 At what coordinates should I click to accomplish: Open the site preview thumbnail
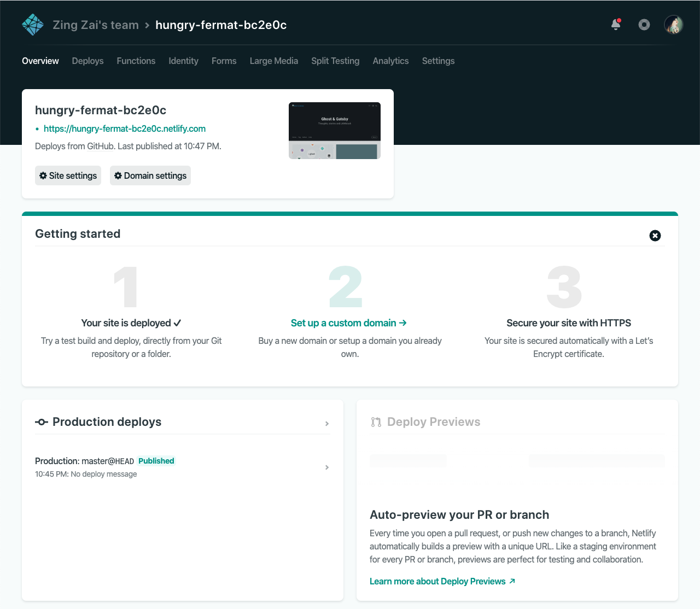coord(335,131)
